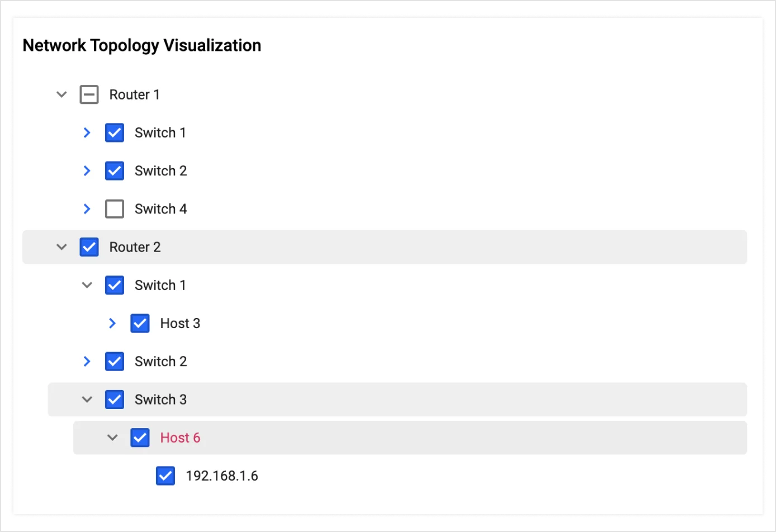Collapse the Router 2 node

pos(61,247)
